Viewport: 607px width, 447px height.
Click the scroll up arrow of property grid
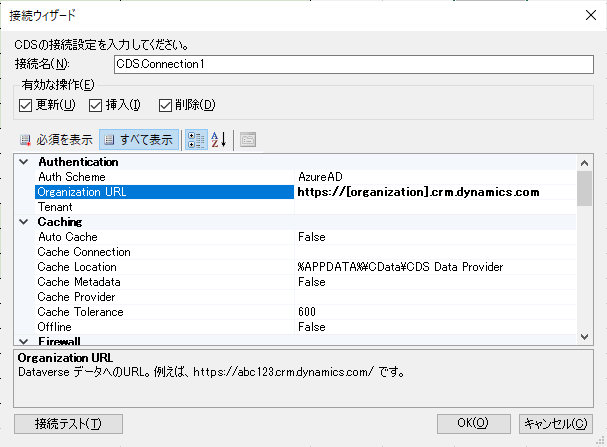(585, 163)
